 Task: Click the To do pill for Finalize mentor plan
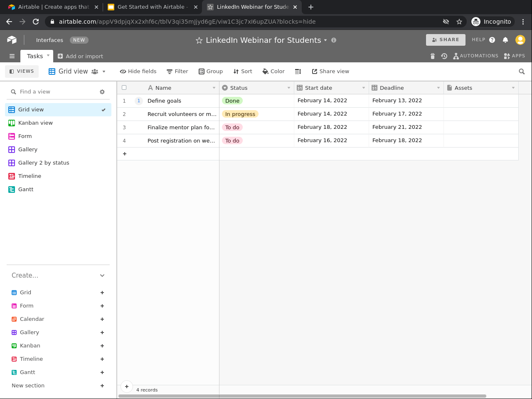[232, 128]
